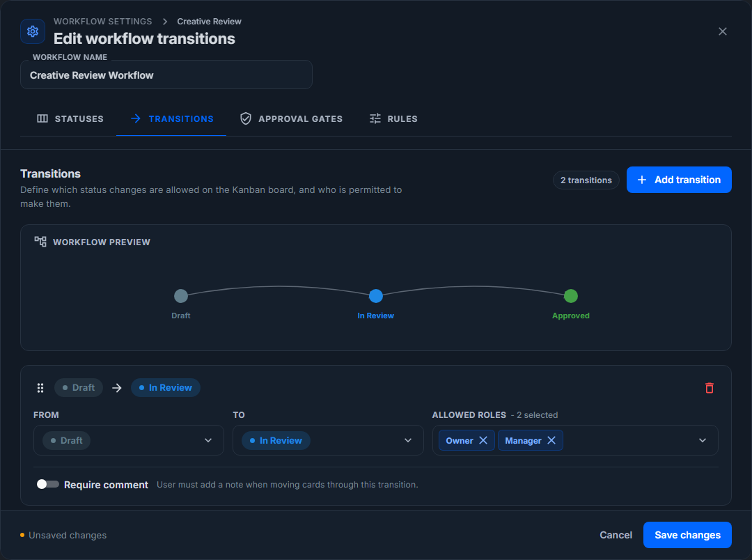This screenshot has width=752, height=560.
Task: Click the arrow between Draft and In Review
Action: coord(117,388)
